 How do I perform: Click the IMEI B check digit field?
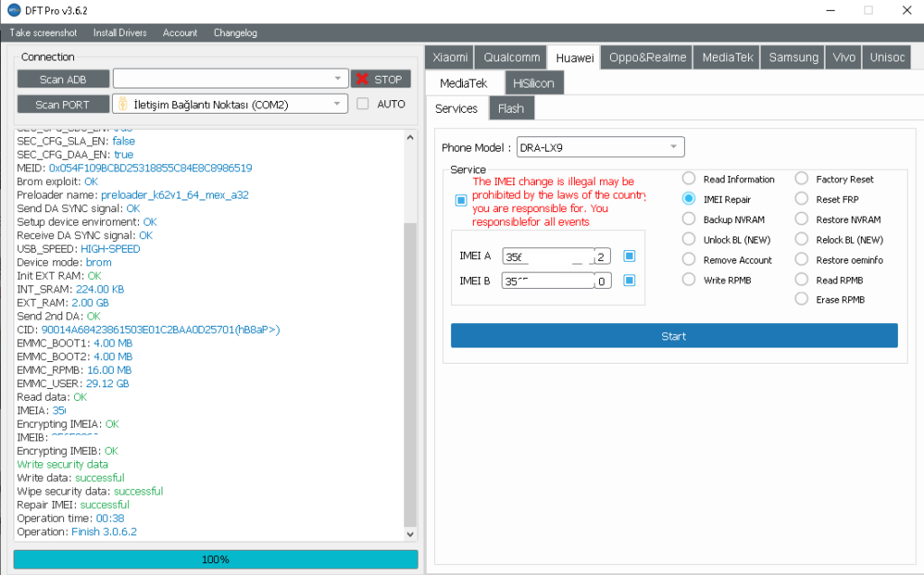[602, 281]
